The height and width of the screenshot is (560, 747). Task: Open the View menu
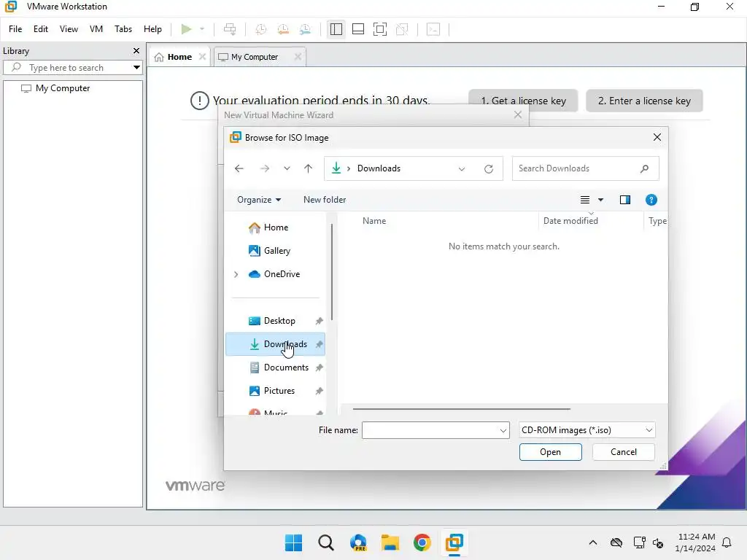(69, 29)
